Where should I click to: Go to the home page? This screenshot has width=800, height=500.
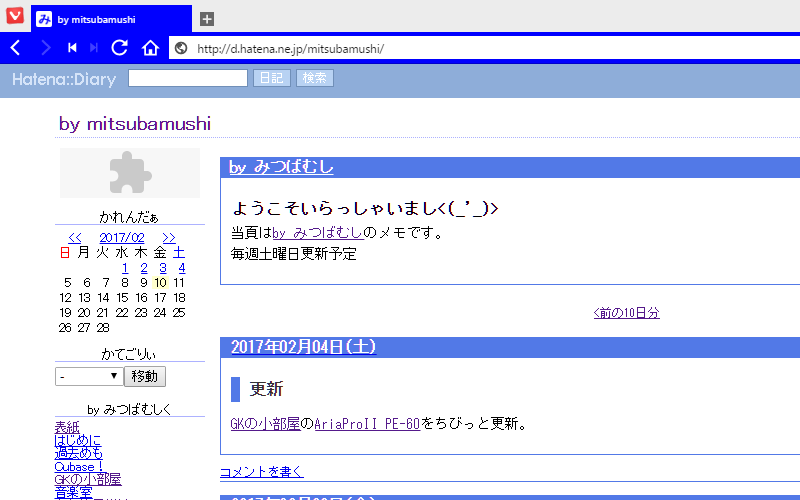[150, 48]
